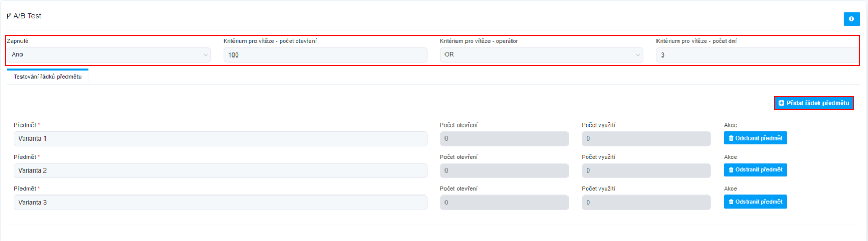Click the Zapnuté label
Viewport: 868px width, 241px height.
(x=18, y=41)
